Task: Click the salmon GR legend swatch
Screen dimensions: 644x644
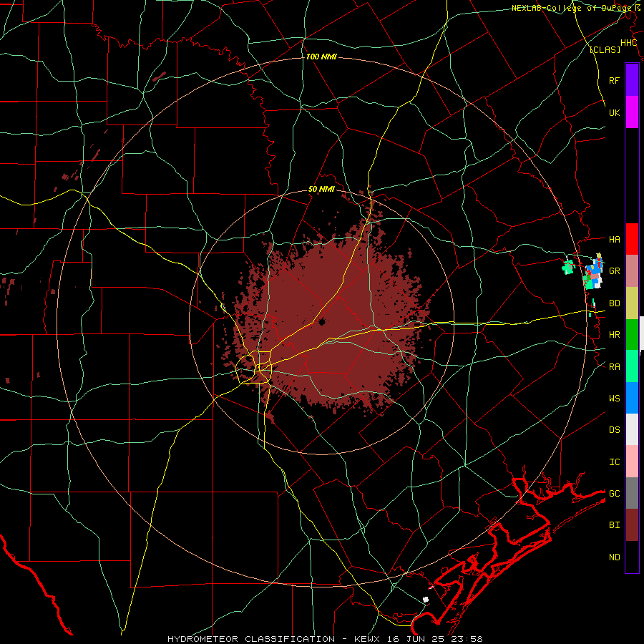Action: [632, 271]
